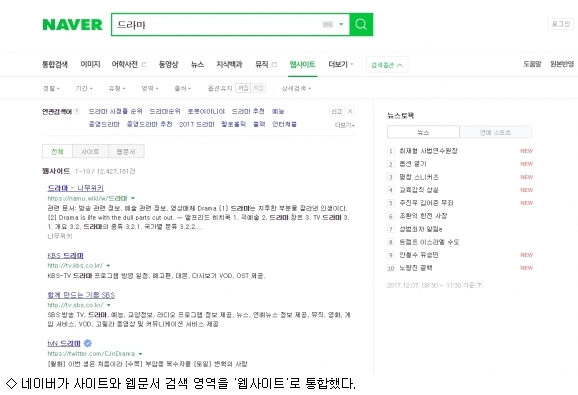Expand the search box autocomplete arrow
The height and width of the screenshot is (395, 578).
point(341,24)
